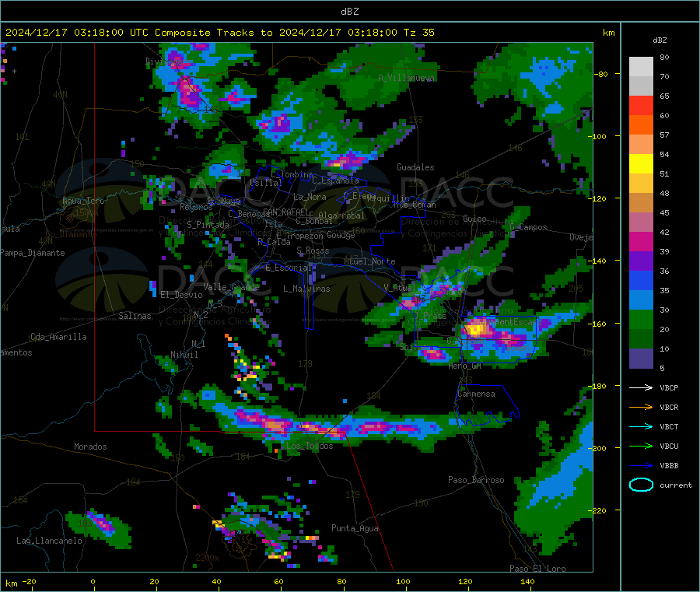Click the 'E_Escorial' place label

pos(289,268)
